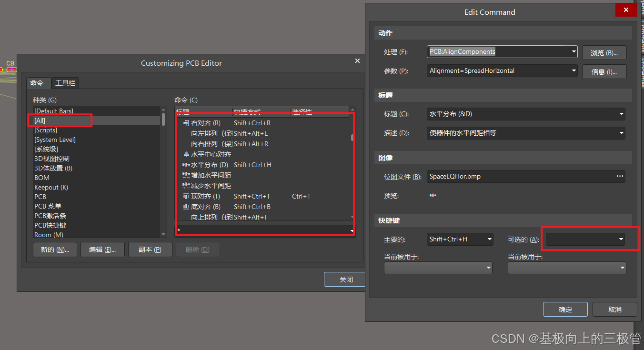The height and width of the screenshot is (350, 644).
Task: Select Room (M) in category list
Action: (97, 235)
